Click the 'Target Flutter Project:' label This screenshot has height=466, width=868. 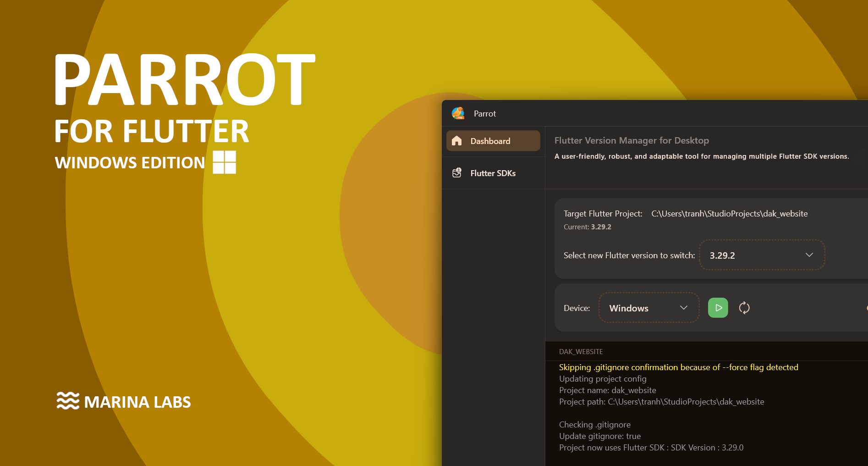pyautogui.click(x=603, y=214)
